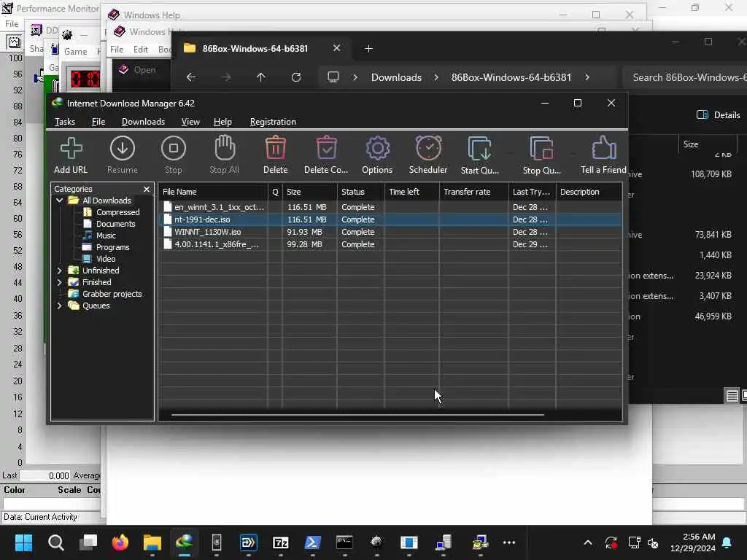747x560 pixels.
Task: Expand chevron after 86Box-Windows-64-b6381 breadcrumb
Action: (x=587, y=77)
